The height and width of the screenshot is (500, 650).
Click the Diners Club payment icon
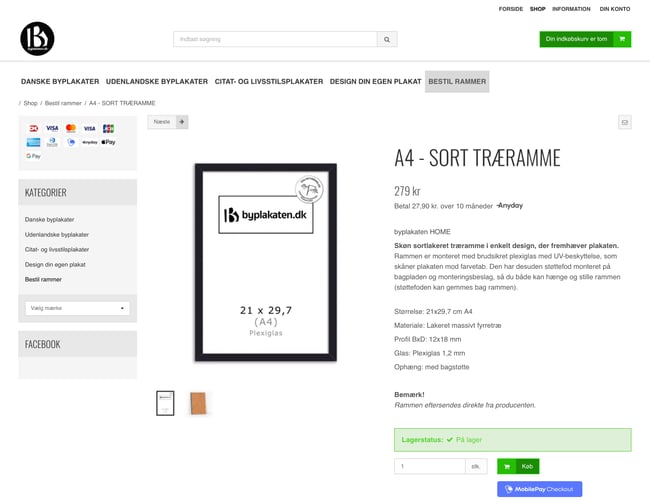(52, 142)
